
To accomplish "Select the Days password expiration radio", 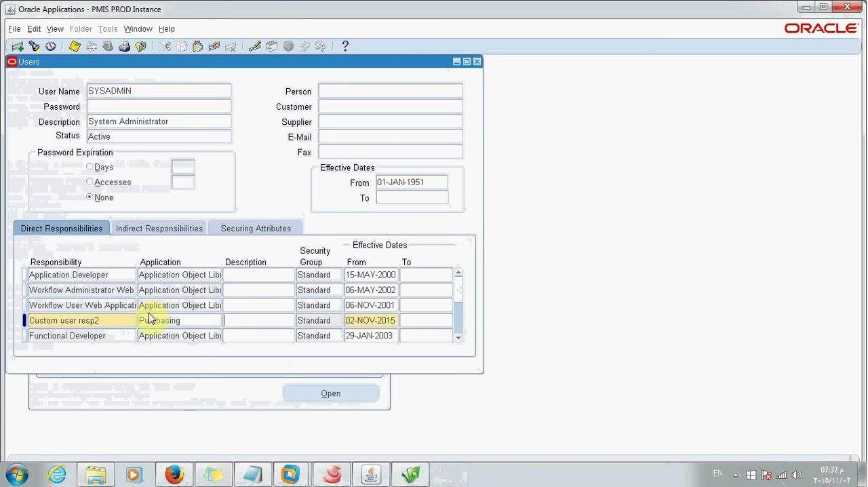I will click(x=90, y=167).
